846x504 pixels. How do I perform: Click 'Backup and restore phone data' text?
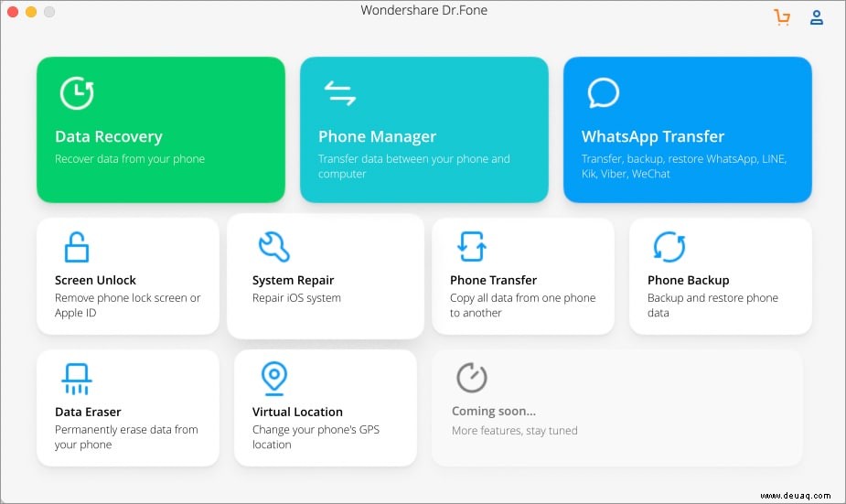[x=712, y=305]
